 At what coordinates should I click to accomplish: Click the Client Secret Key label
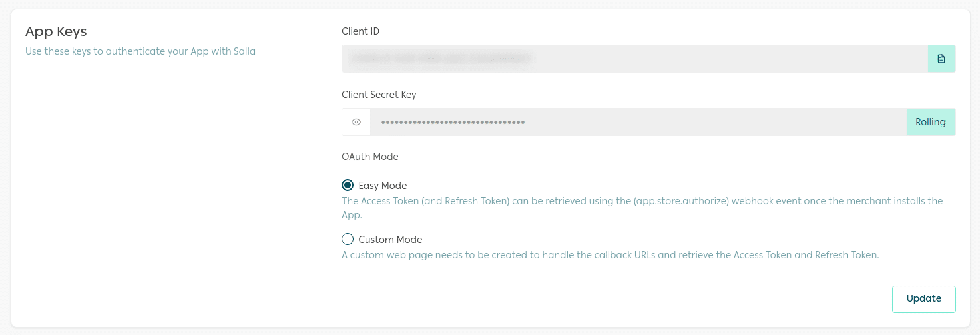pyautogui.click(x=379, y=95)
